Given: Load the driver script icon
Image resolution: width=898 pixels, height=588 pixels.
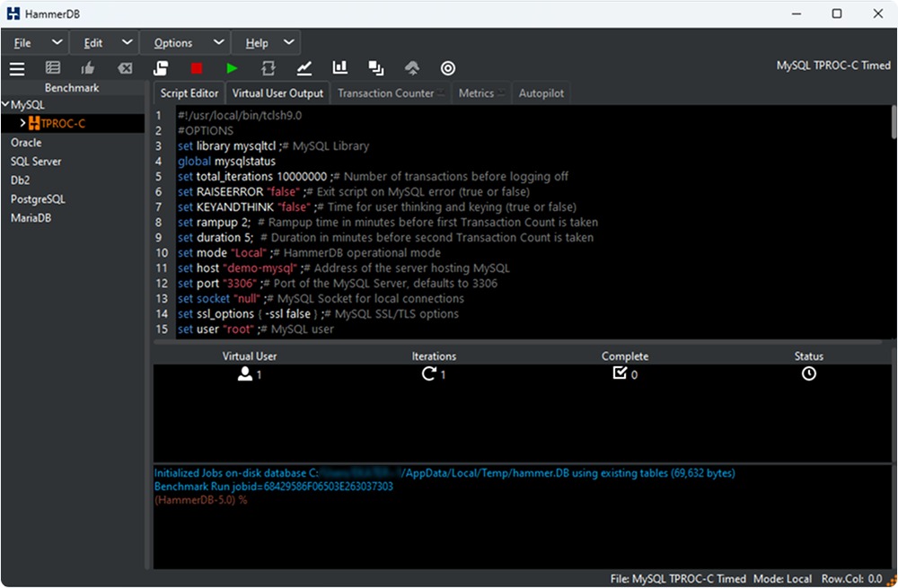Looking at the screenshot, I should pos(161,68).
